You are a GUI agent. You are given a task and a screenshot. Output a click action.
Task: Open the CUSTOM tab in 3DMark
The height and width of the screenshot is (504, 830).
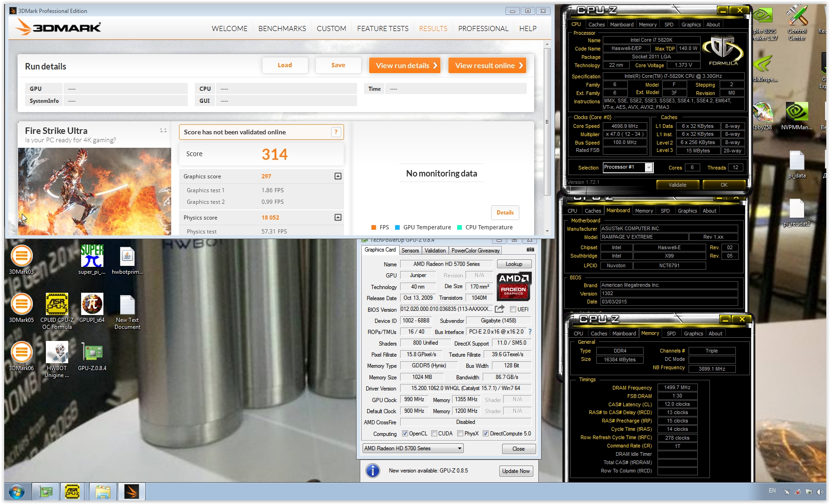331,29
